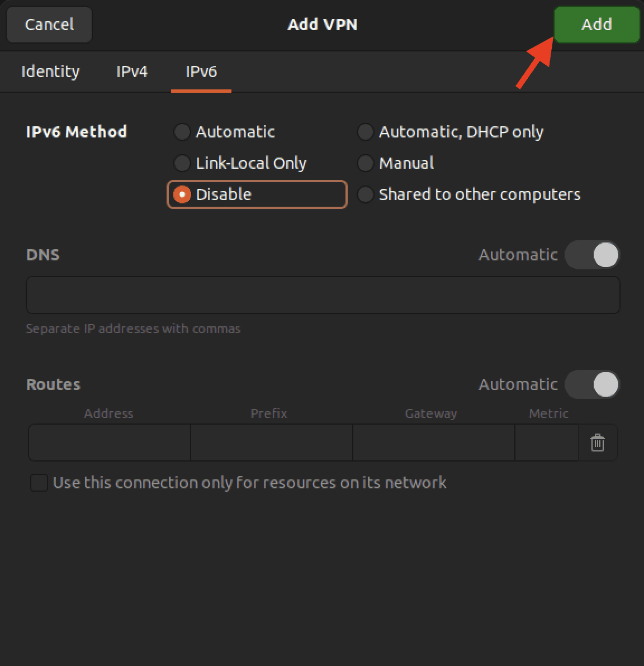Viewport: 644px width, 666px height.
Task: Cancel the Add VPN dialog
Action: [x=49, y=25]
